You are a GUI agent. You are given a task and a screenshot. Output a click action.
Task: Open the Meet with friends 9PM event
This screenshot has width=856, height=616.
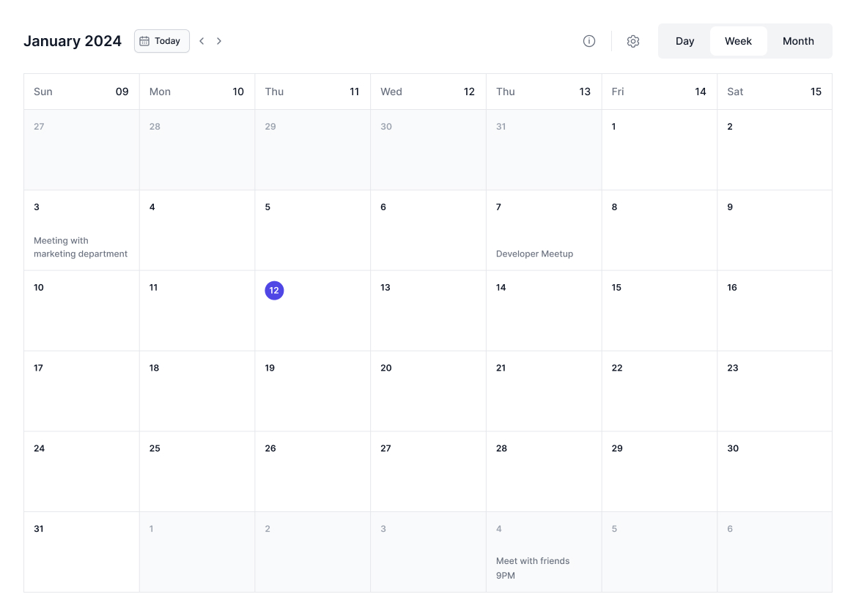coord(533,568)
